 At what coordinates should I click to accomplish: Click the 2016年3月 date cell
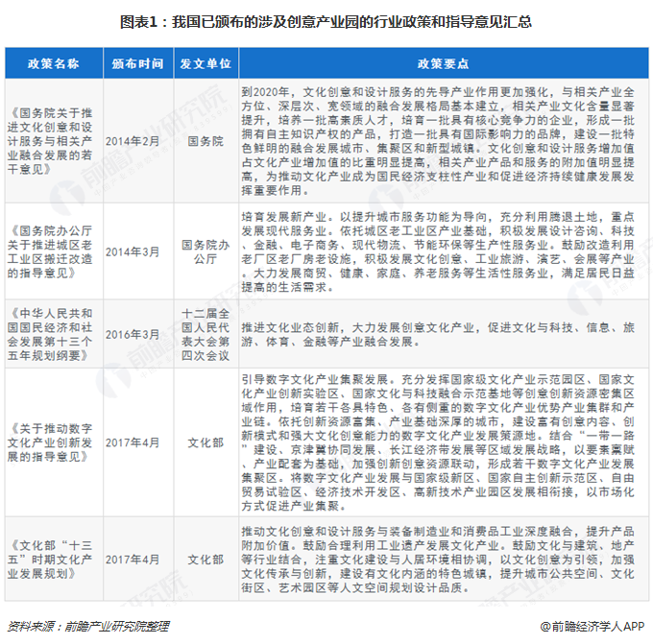tap(134, 333)
